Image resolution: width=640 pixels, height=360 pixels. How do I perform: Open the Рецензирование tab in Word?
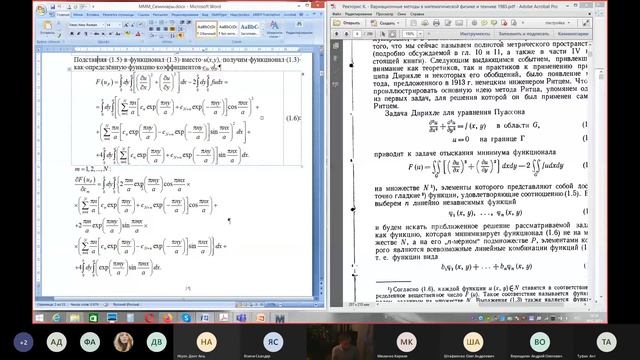[184, 15]
